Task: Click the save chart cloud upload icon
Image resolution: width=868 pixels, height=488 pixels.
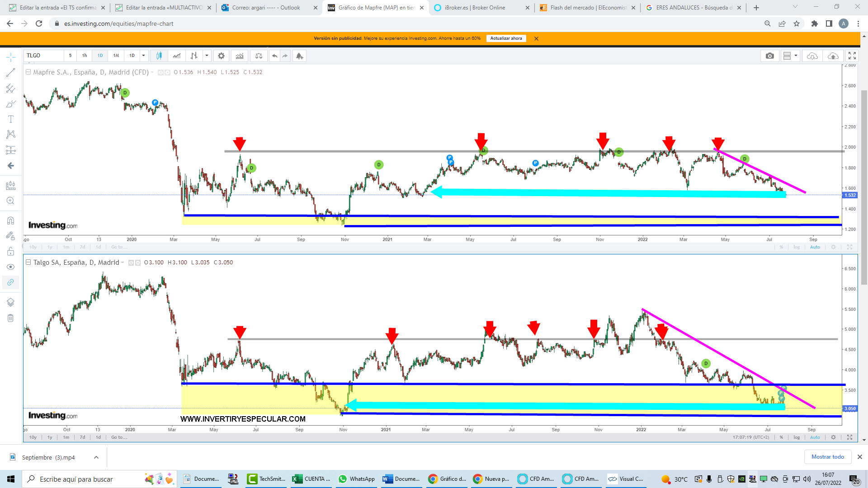Action: click(833, 56)
